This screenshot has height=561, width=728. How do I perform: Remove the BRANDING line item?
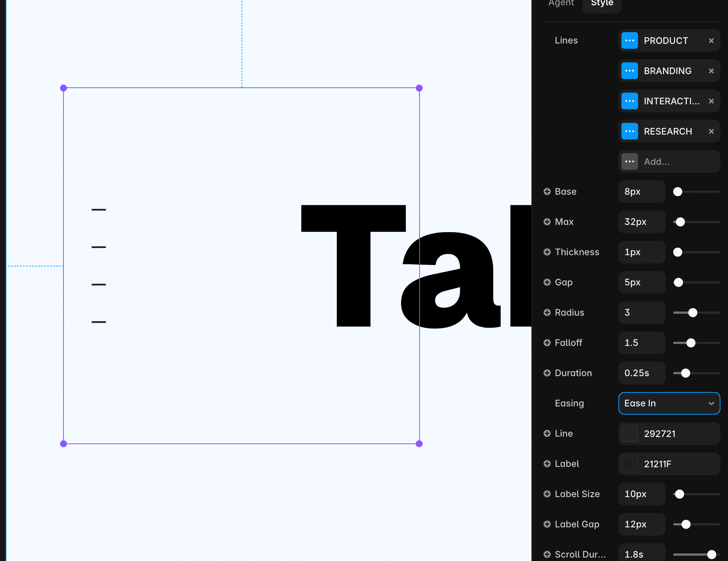click(x=711, y=71)
